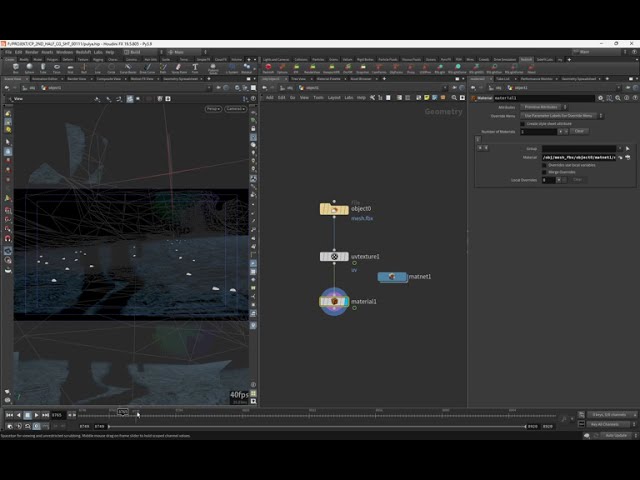Viewport: 640px width, 480px height.
Task: Open the Windows menu
Action: (x=64, y=52)
